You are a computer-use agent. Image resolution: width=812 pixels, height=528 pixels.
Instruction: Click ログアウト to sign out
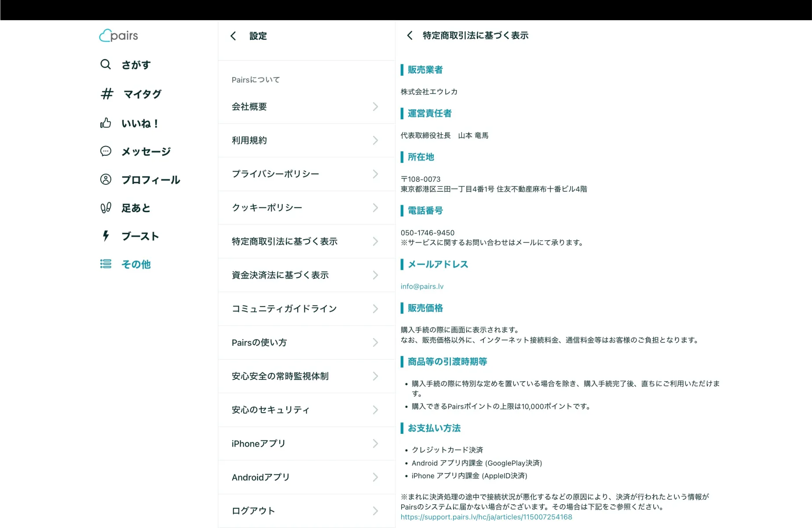click(307, 511)
